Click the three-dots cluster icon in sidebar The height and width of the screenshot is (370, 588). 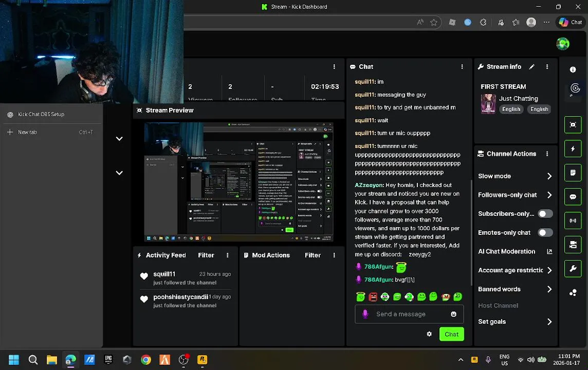(573, 293)
